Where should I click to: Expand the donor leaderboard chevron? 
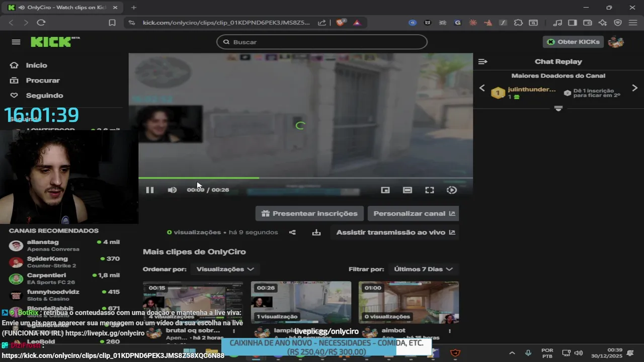[x=558, y=109]
